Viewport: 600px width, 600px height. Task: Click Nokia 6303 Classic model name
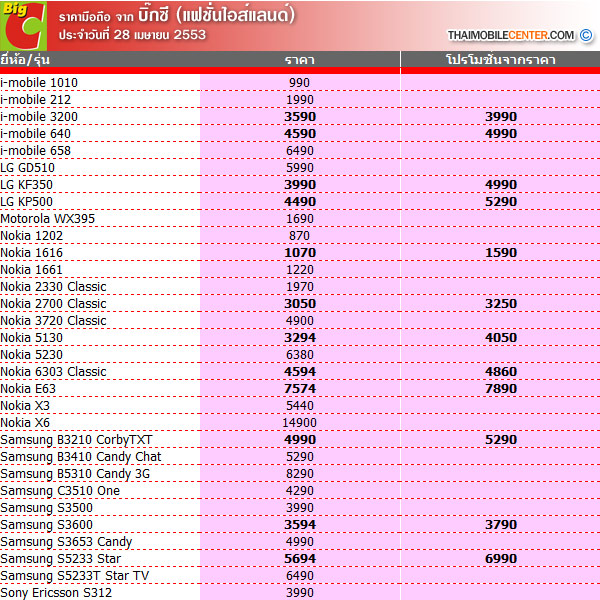point(53,372)
